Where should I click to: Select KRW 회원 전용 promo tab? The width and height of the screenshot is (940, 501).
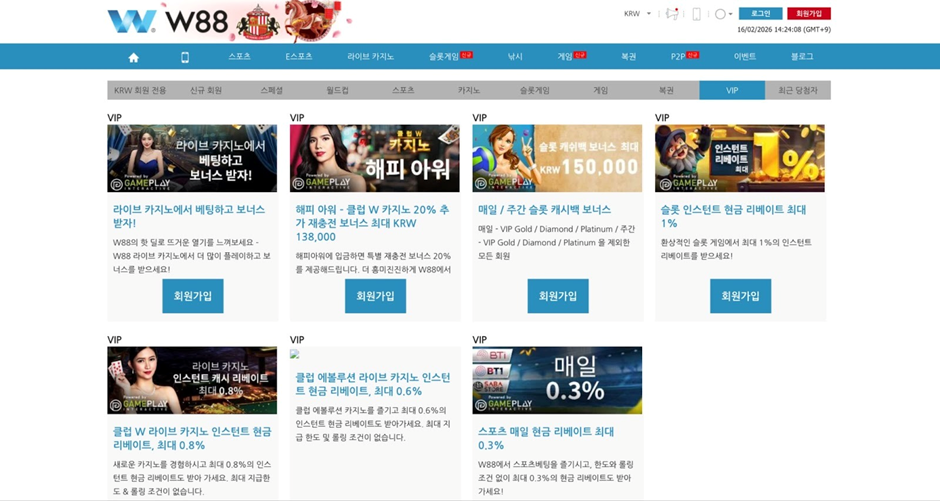pyautogui.click(x=140, y=90)
